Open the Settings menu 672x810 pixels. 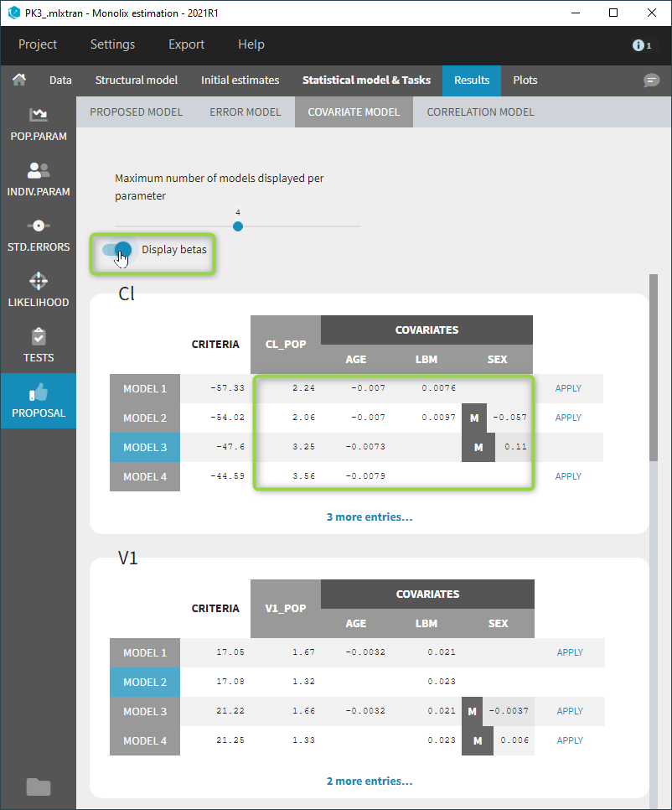point(112,44)
